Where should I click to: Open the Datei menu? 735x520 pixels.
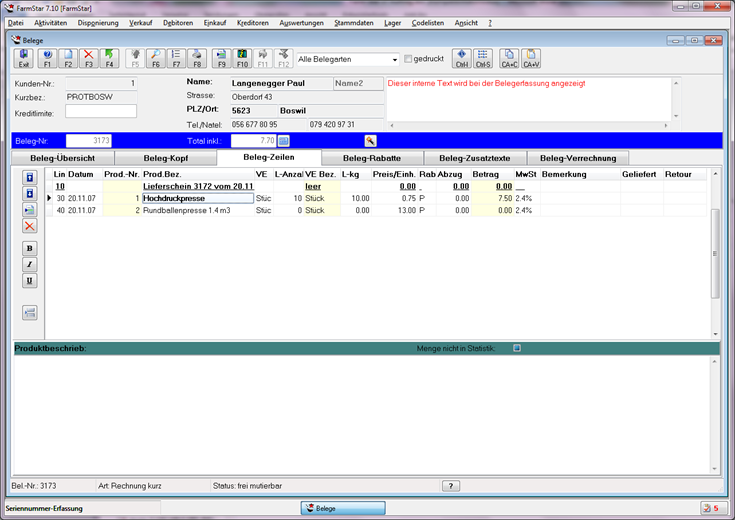pyautogui.click(x=15, y=23)
